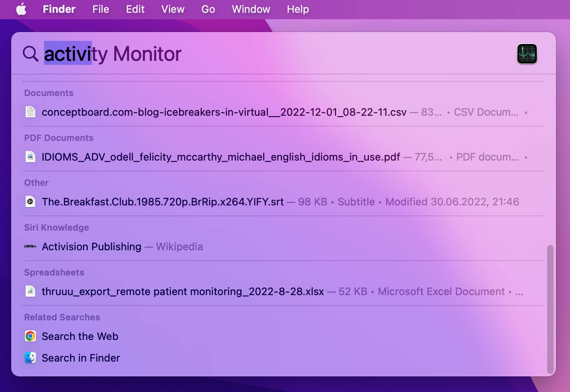Open the Activity Monitor app icon
This screenshot has width=570, height=392.
[527, 54]
